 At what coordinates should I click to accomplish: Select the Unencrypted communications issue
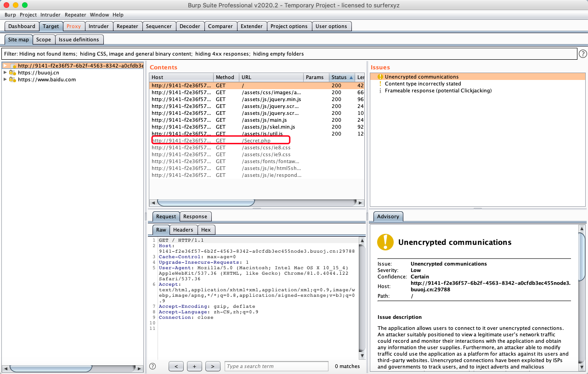coord(421,77)
